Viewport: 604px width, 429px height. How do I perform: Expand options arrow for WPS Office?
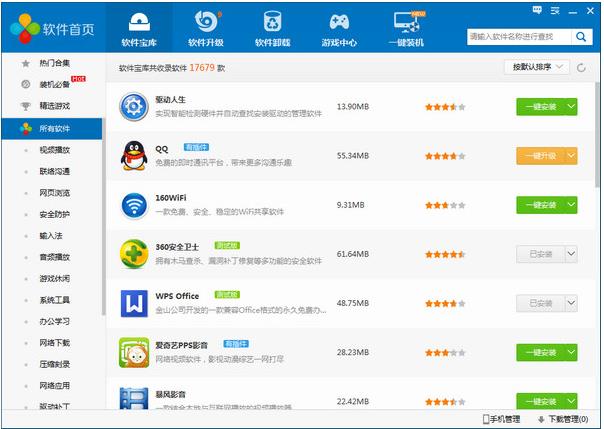click(x=572, y=303)
